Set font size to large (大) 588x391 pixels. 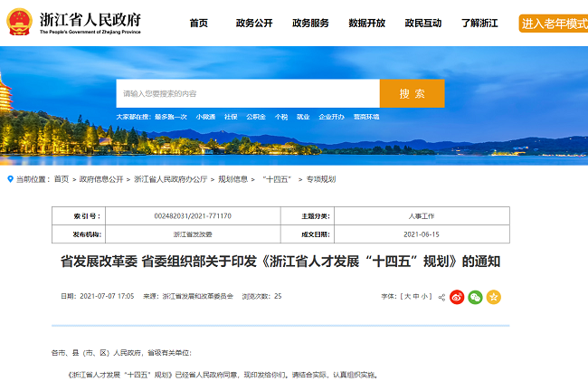(x=406, y=296)
